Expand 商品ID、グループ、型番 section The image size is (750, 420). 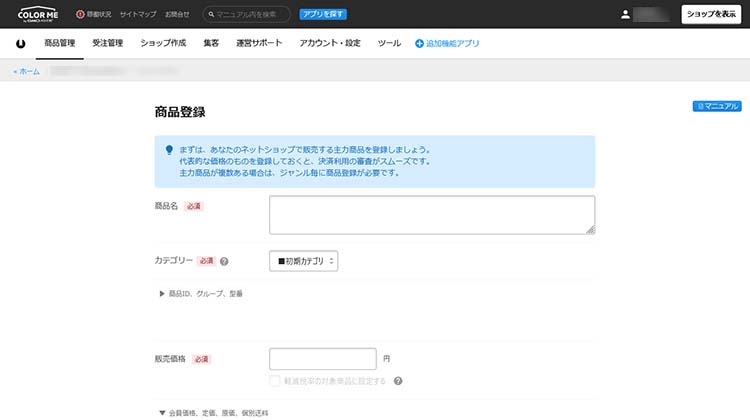(x=201, y=293)
